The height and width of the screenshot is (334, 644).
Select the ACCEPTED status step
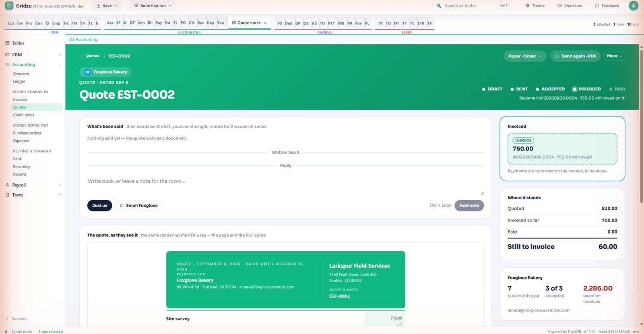click(x=550, y=89)
